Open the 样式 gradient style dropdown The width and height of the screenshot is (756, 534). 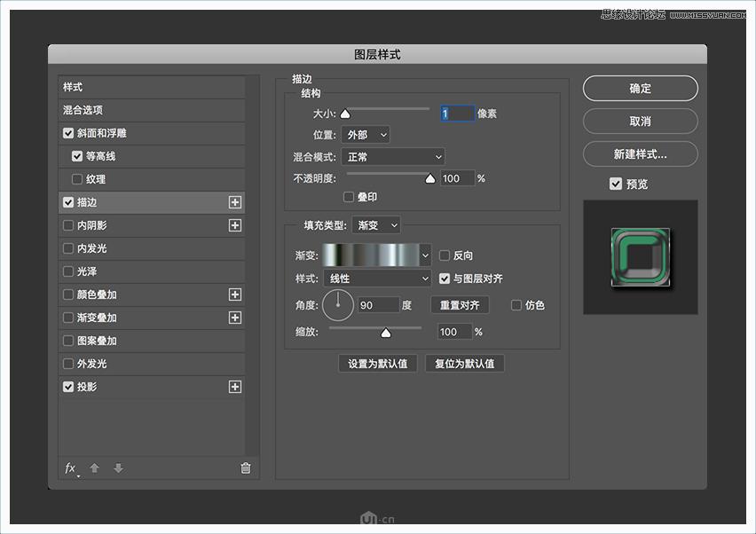coord(377,278)
